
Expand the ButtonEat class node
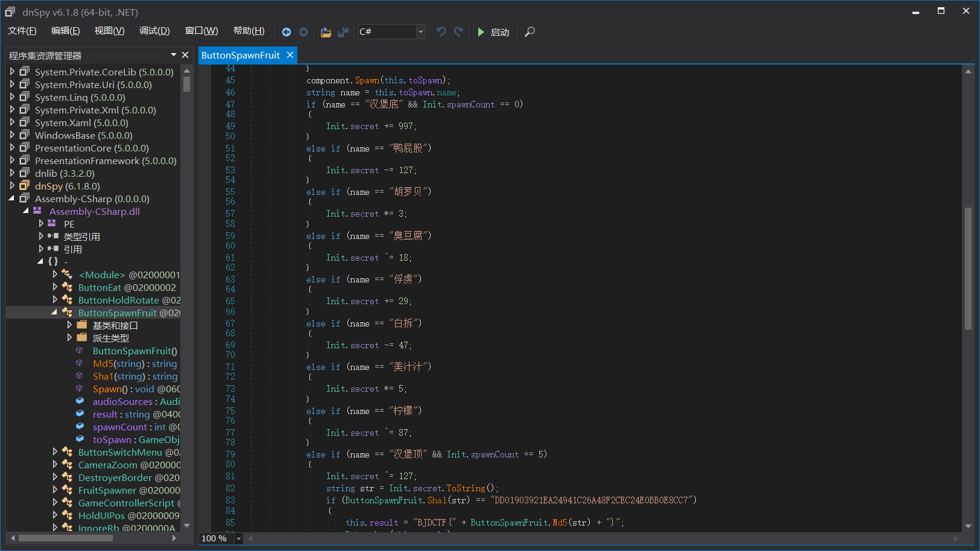point(55,287)
